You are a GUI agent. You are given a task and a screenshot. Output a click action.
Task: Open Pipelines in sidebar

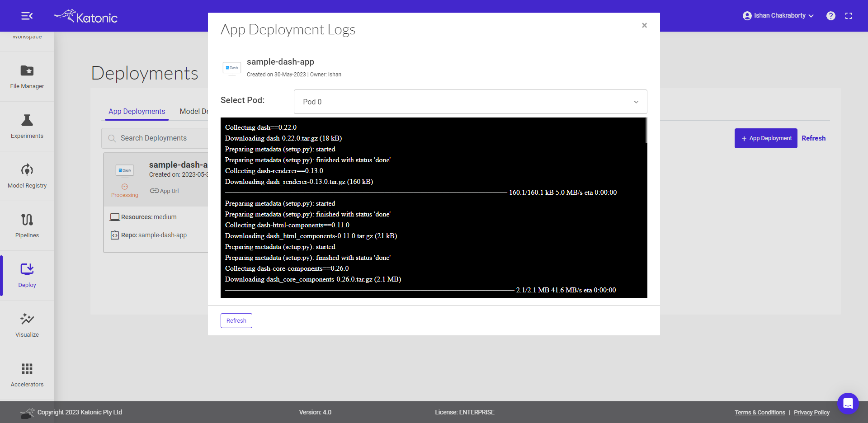27,226
